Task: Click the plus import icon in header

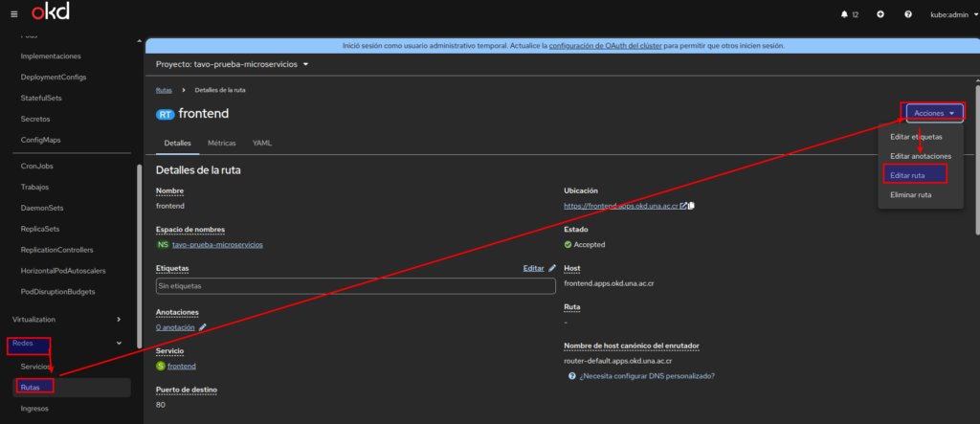Action: [854, 15]
